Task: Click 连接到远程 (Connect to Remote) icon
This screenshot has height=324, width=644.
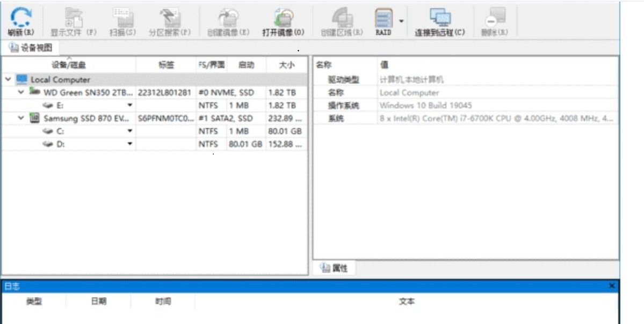Action: coord(440,18)
